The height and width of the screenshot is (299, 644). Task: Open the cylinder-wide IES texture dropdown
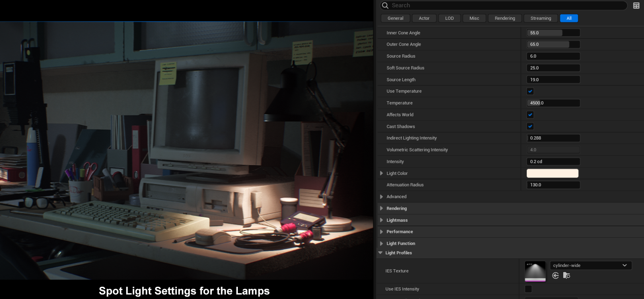point(591,265)
